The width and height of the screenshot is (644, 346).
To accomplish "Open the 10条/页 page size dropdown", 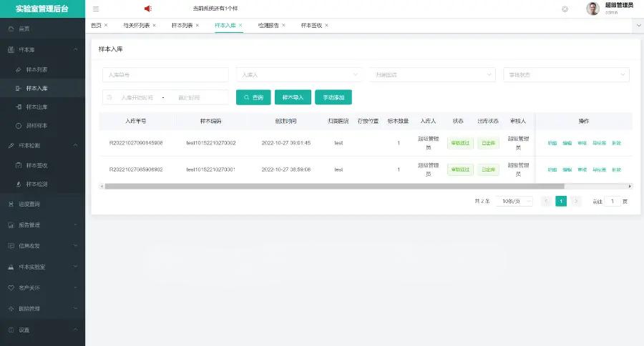I will coord(514,202).
